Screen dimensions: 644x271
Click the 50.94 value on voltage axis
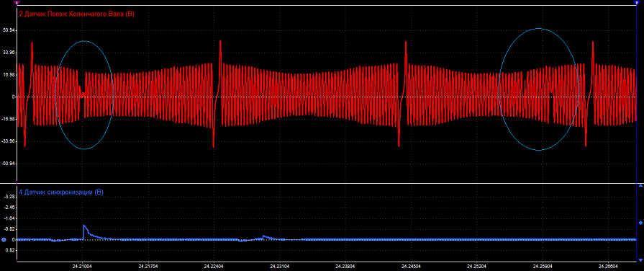tap(9, 30)
